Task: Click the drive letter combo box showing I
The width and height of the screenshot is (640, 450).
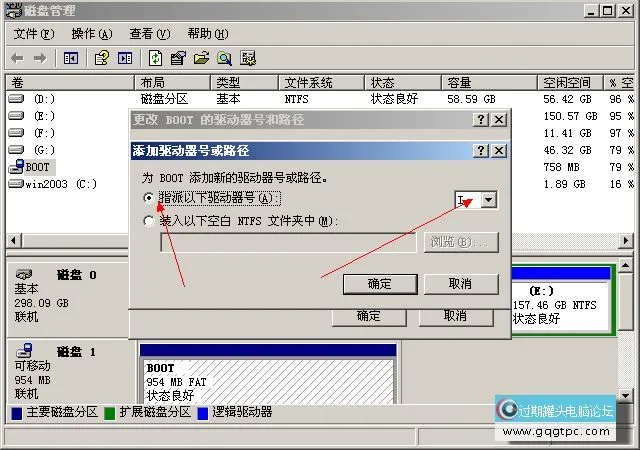Action: (476, 200)
